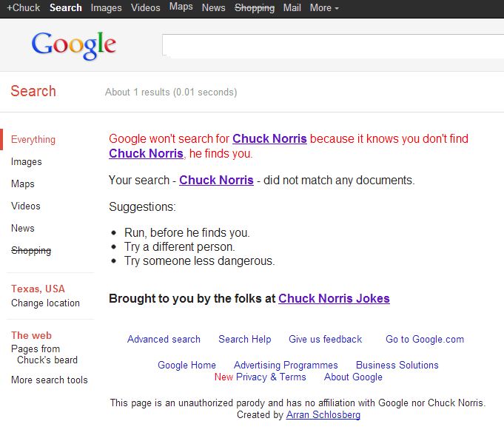Click the Arran Schlosberg creator link
The height and width of the screenshot is (441, 504).
(323, 415)
